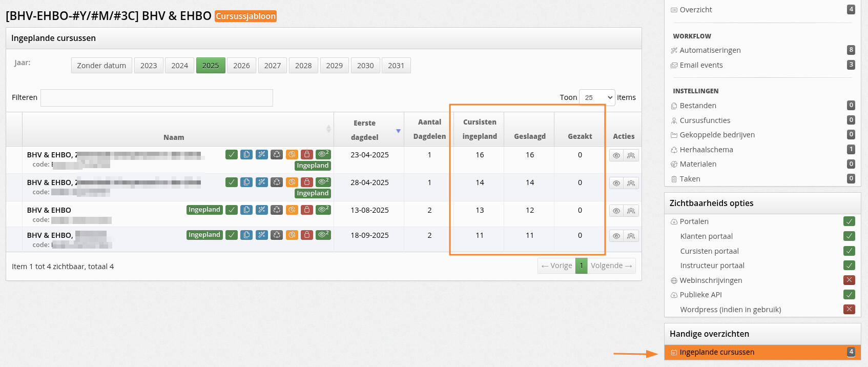Click the grey recycle icon for the 18-09-2025 course
868x367 pixels.
tap(277, 235)
